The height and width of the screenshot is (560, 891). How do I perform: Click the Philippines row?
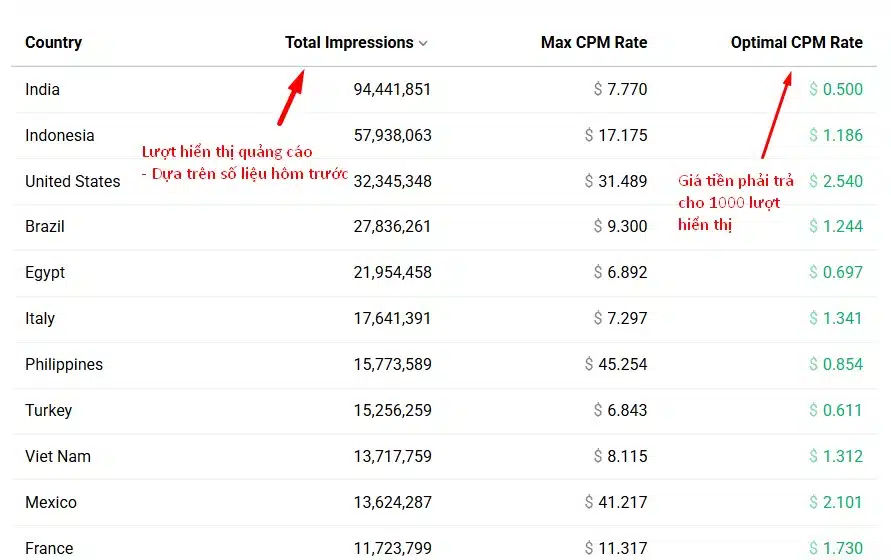click(x=64, y=365)
